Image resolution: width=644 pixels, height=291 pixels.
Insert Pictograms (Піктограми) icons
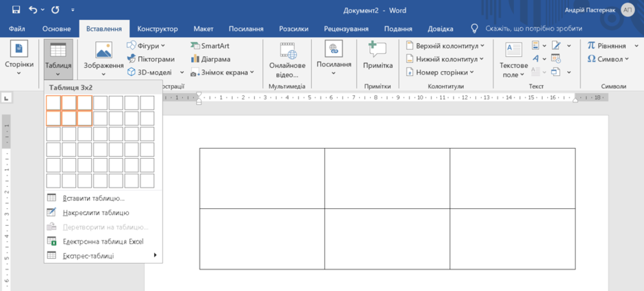pos(151,59)
